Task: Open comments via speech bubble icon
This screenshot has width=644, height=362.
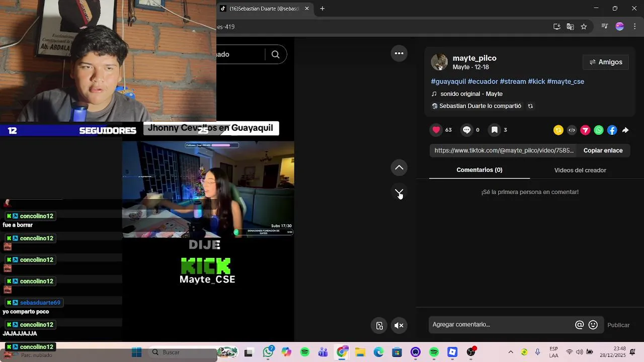Action: (x=467, y=130)
